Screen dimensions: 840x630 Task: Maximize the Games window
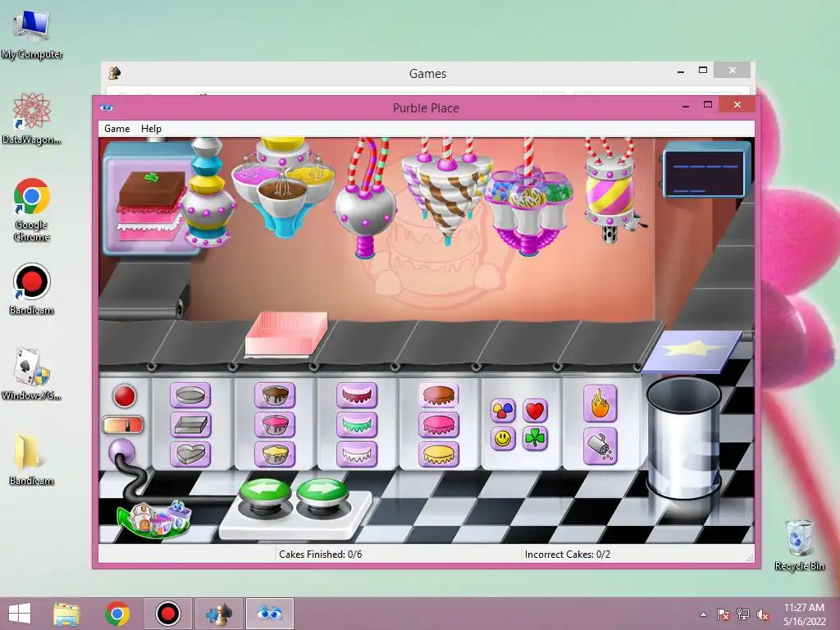pyautogui.click(x=703, y=71)
